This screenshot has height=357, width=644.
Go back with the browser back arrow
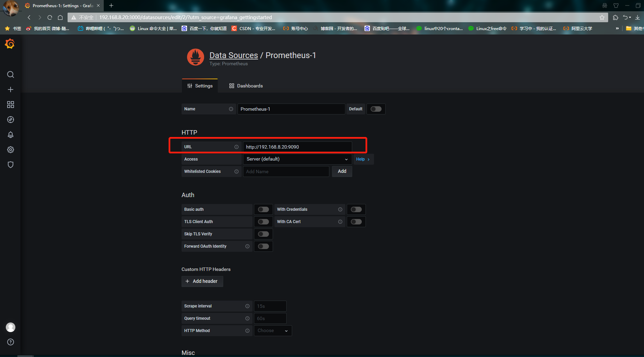[29, 17]
